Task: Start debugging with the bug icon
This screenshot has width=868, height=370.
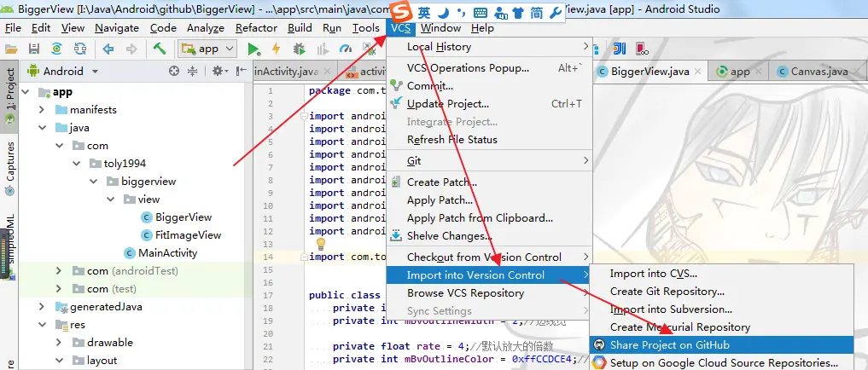Action: coord(299,49)
